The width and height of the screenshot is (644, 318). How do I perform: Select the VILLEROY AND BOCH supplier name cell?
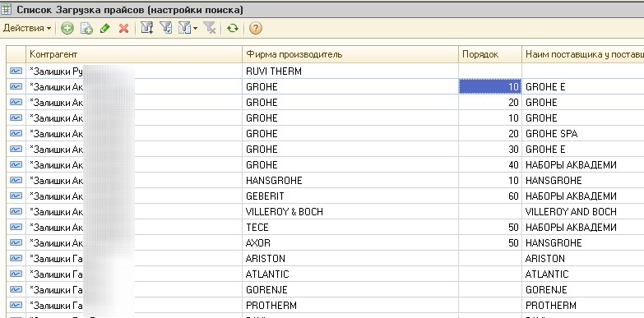click(x=583, y=211)
